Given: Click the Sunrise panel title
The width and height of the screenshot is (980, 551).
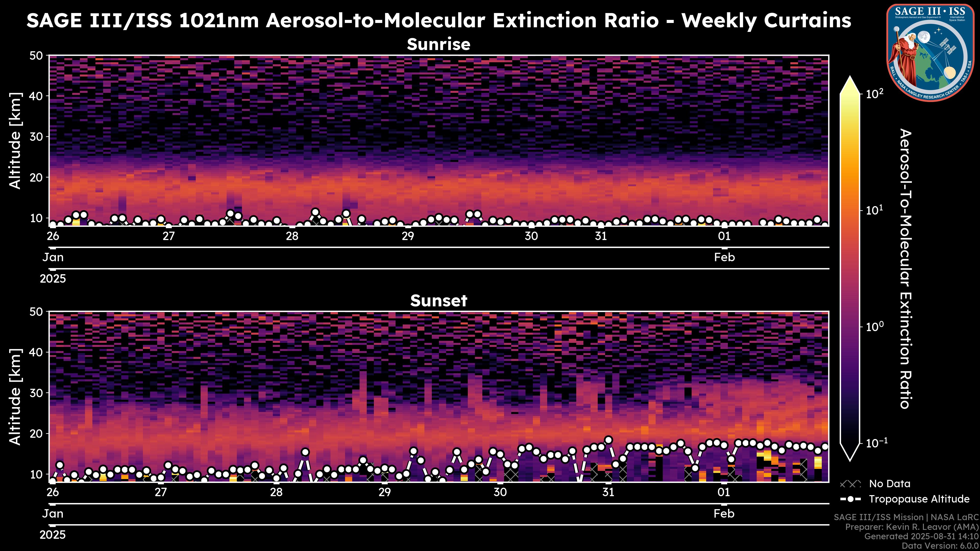Looking at the screenshot, I should coord(438,44).
